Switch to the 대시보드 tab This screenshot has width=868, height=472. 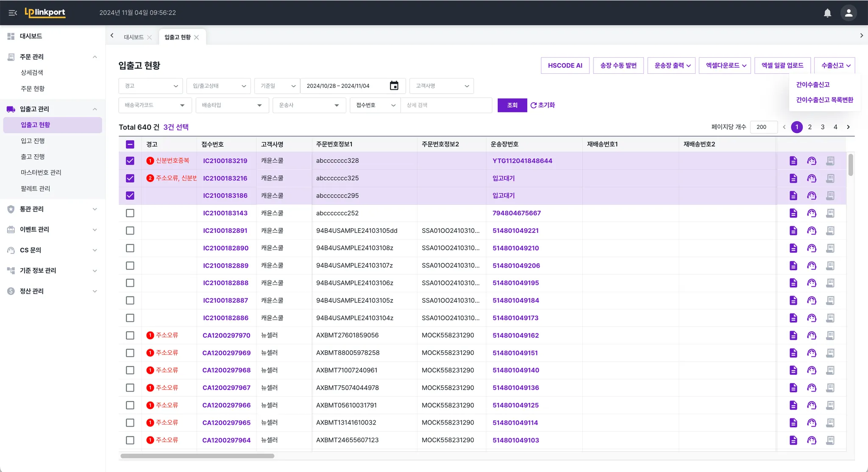pos(134,37)
